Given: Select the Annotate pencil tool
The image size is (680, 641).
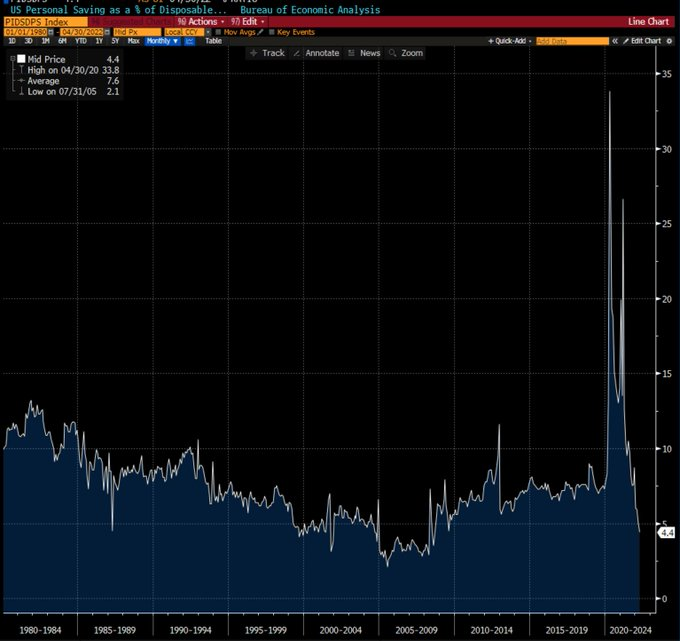Looking at the screenshot, I should tap(316, 53).
